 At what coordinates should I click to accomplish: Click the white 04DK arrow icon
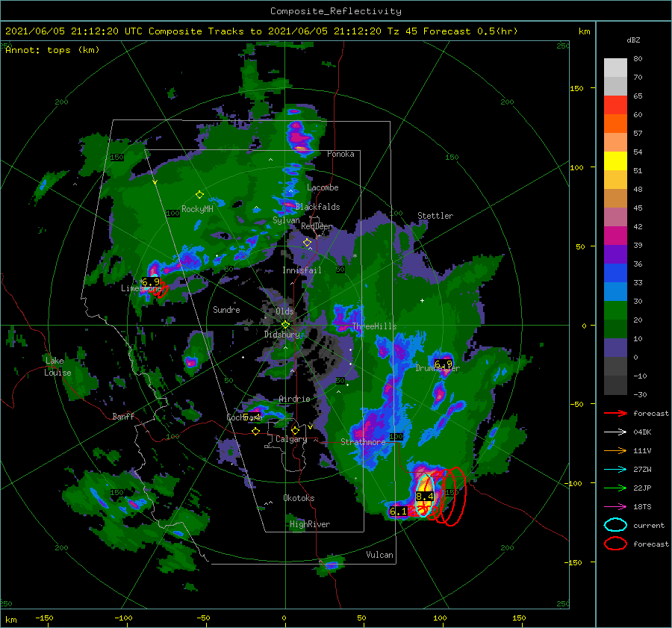(615, 432)
